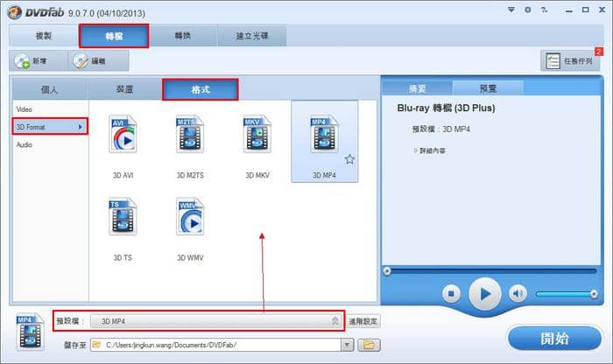Screen dimensions: 613x364
Task: Expand the 詳細內容 details section
Action: 430,150
